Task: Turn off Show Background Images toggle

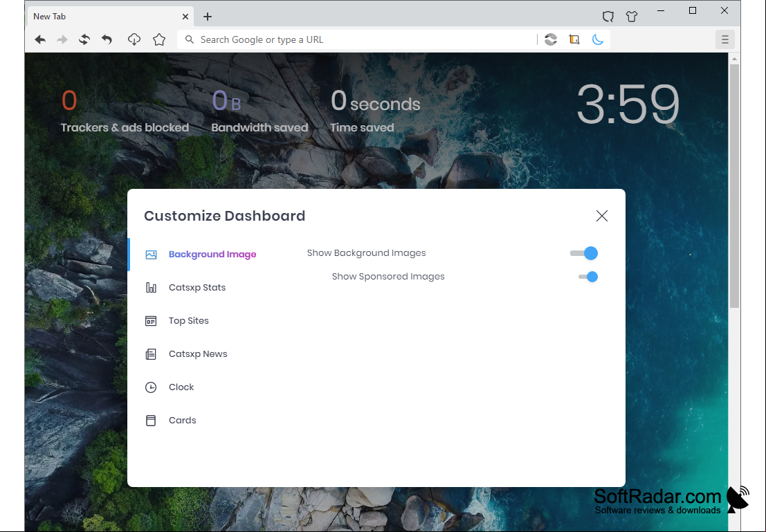Action: click(584, 253)
